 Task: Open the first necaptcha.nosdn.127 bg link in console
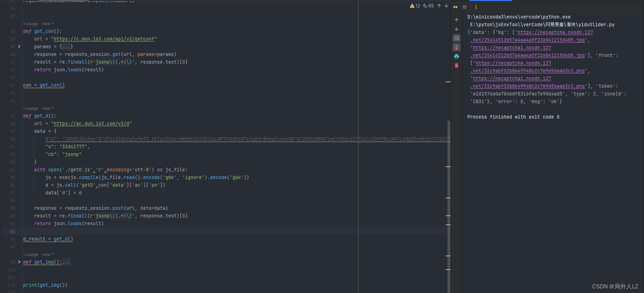tap(555, 32)
